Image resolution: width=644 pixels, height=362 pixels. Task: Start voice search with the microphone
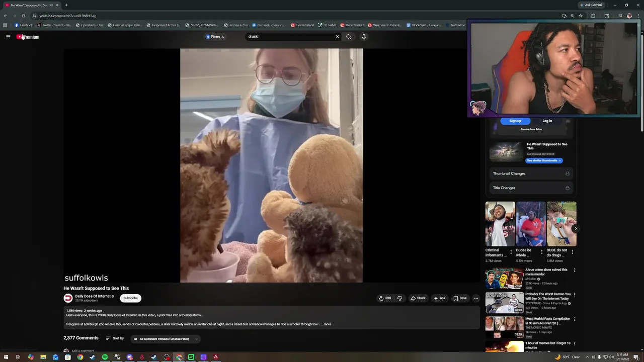pos(364,37)
